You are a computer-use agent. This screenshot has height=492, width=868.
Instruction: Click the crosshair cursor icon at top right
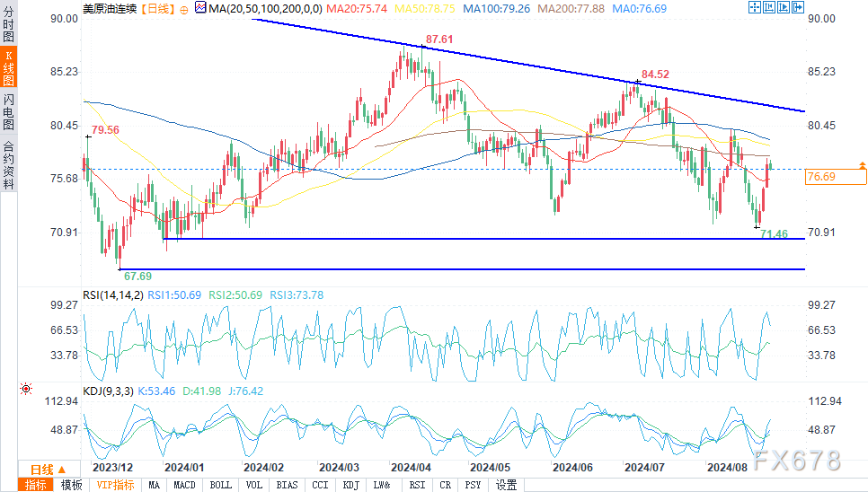754,7
